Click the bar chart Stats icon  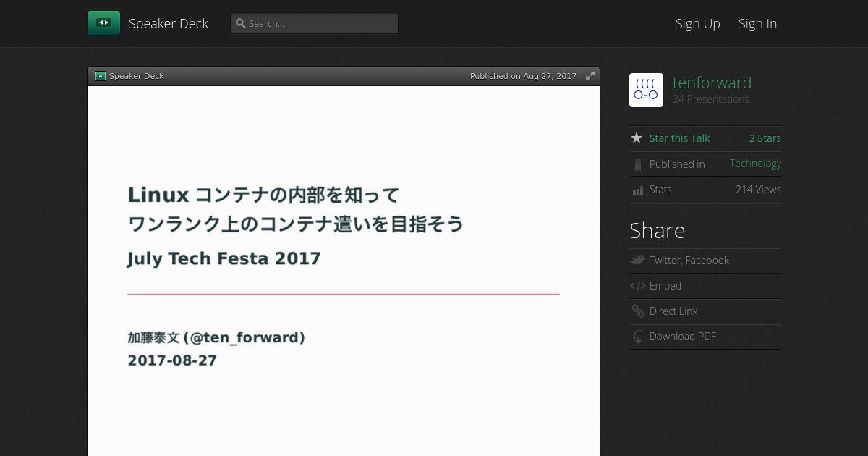point(637,190)
